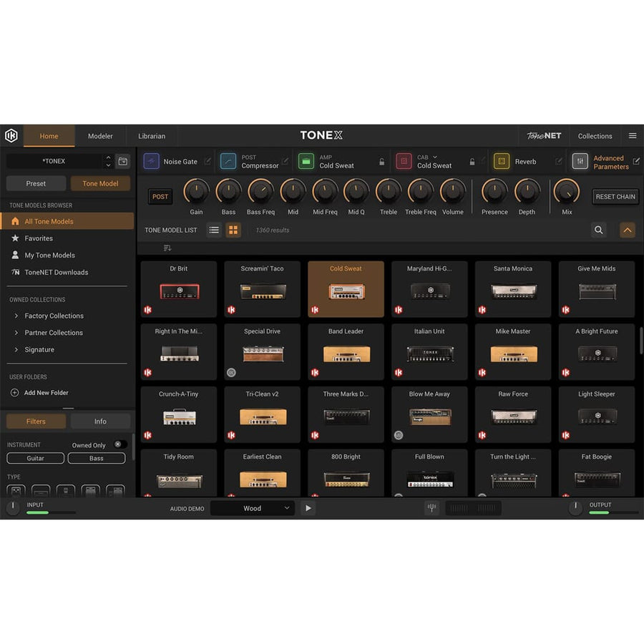Toggle the AMP Cold Sweat block icon
644x644 pixels.
[x=306, y=162]
